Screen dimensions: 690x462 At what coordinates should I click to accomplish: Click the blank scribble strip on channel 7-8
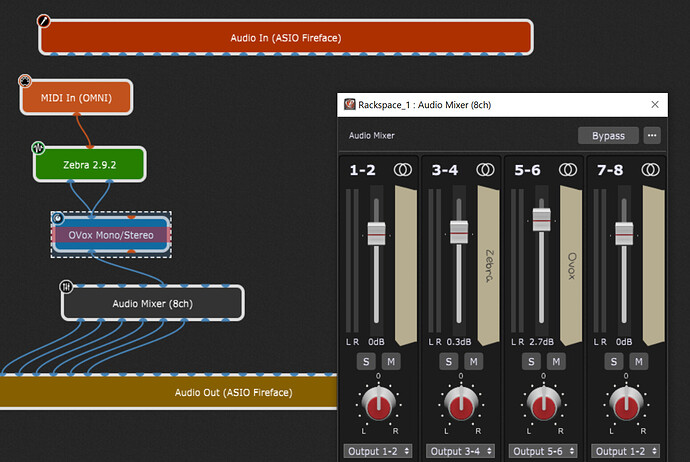(653, 265)
